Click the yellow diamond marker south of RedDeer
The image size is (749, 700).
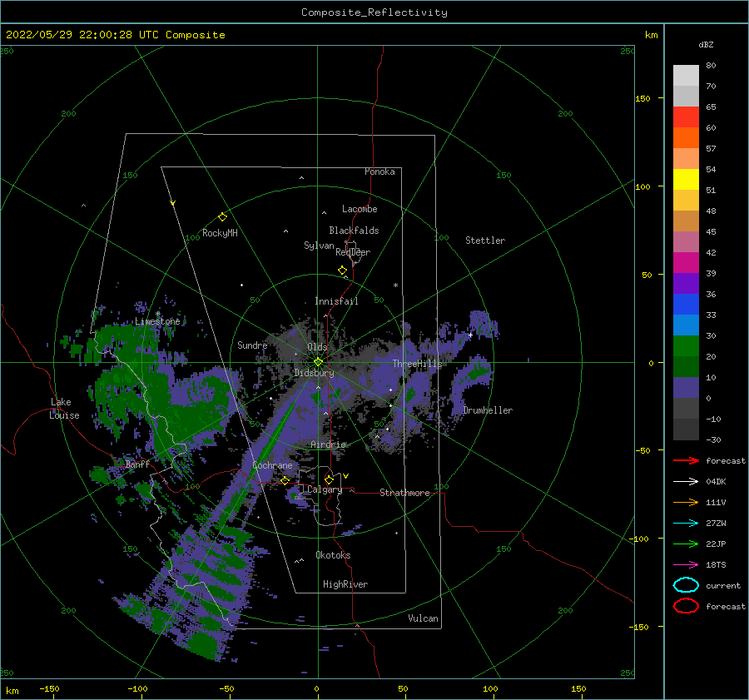click(343, 271)
